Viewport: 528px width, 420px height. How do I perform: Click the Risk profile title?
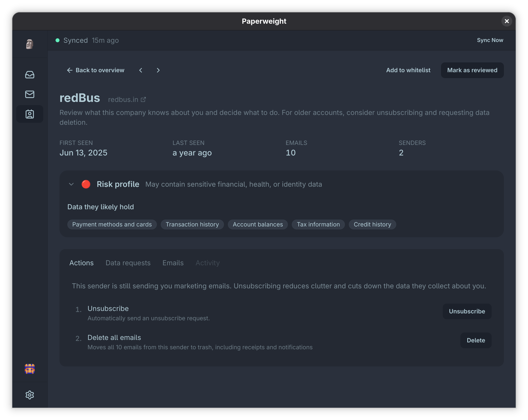[x=118, y=184]
